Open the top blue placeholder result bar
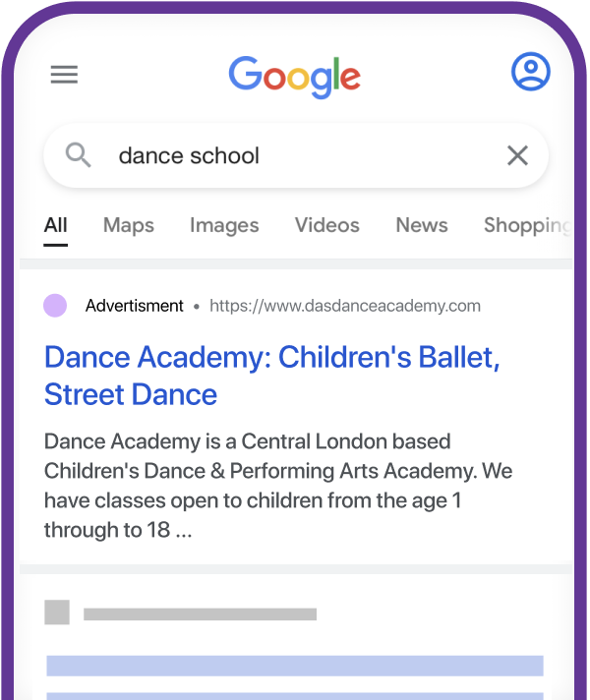Viewport: 590px width, 700px height. (295, 666)
